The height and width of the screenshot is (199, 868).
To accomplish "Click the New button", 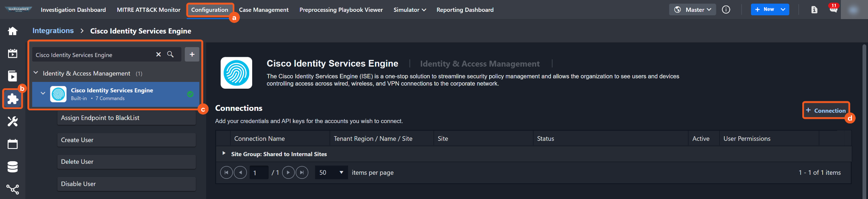I will pyautogui.click(x=765, y=9).
